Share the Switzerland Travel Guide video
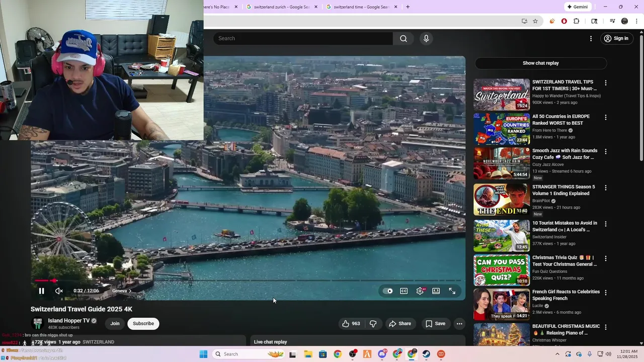Viewport: 644px width, 362px height. point(400,324)
